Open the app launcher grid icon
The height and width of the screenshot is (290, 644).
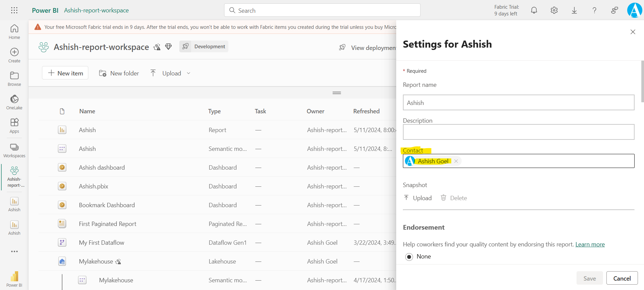(14, 10)
